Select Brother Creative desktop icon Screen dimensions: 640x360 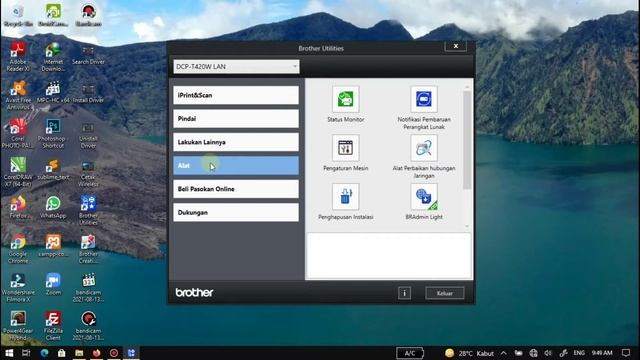coord(88,248)
